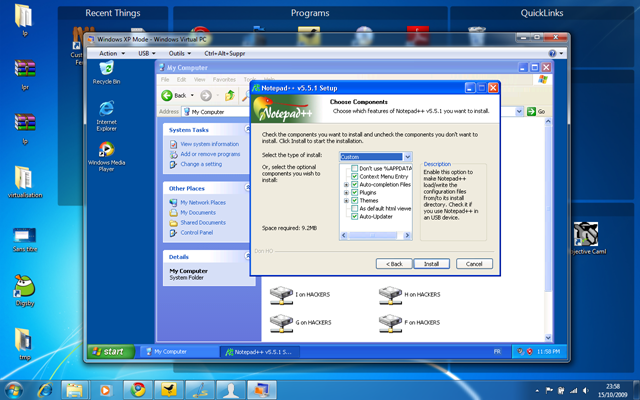The height and width of the screenshot is (400, 640).
Task: Open the USB dropdown in Virtual PC
Action: (147, 53)
